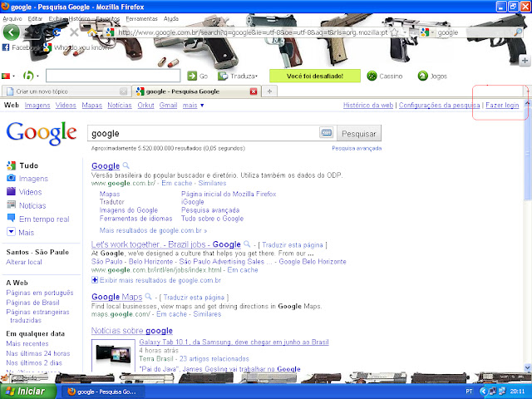Open 'Fazer login' link

coord(502,106)
